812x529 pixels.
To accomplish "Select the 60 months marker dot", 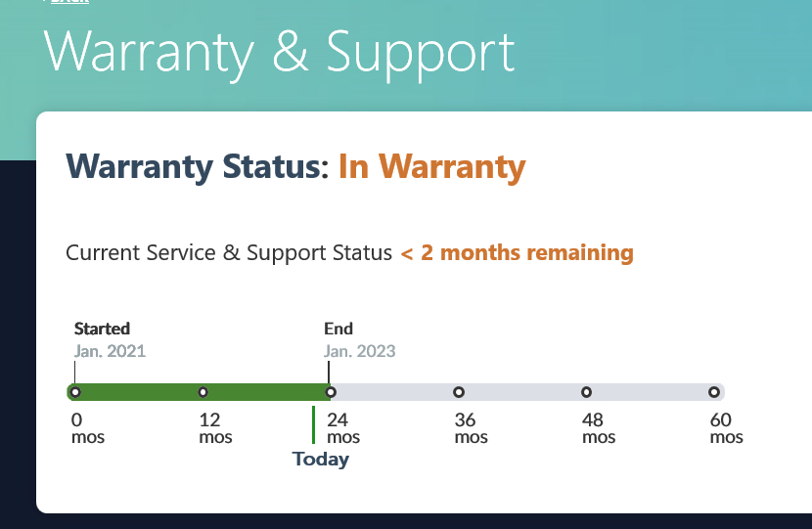I will tap(714, 392).
